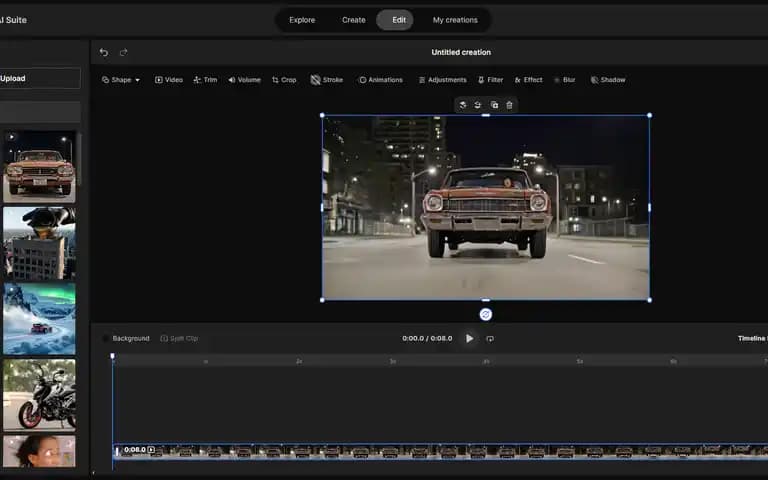Switch to the Explore tab

point(302,20)
